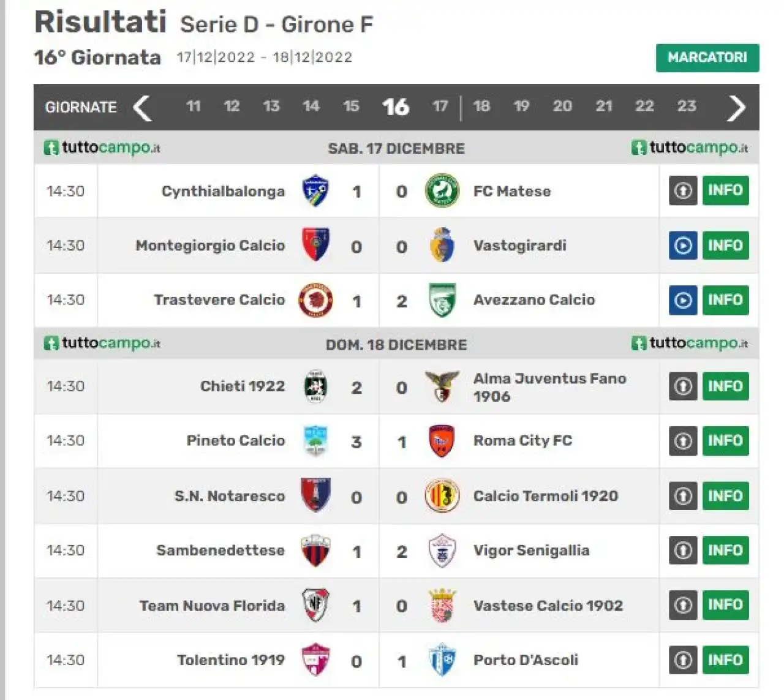Open INFO for Pineto Calcio vs Roma City

[x=725, y=441]
